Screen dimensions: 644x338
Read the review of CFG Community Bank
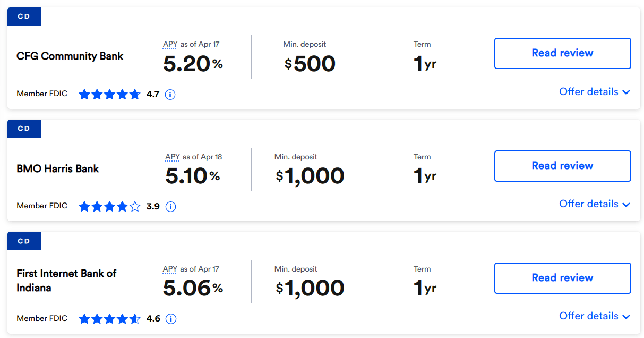tap(563, 53)
